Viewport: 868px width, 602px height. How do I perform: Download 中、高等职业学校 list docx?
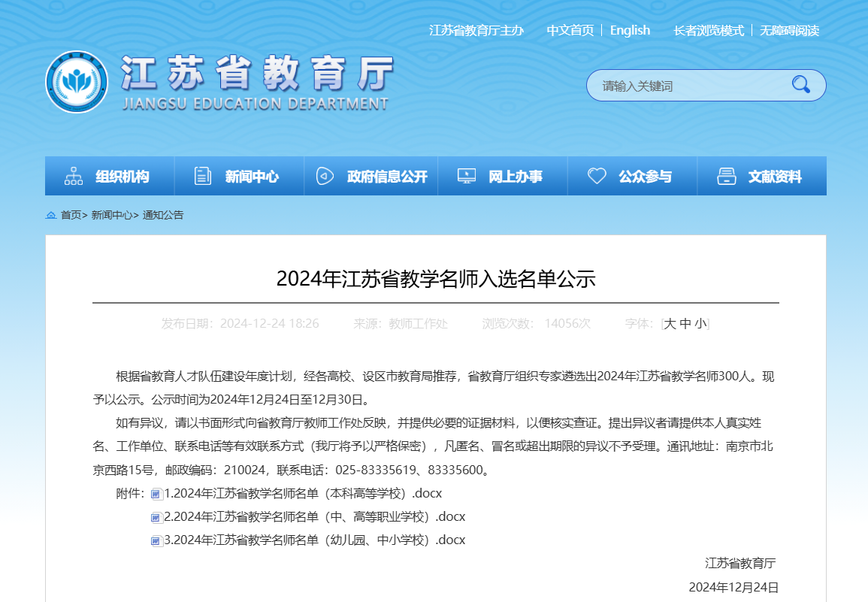coord(314,517)
